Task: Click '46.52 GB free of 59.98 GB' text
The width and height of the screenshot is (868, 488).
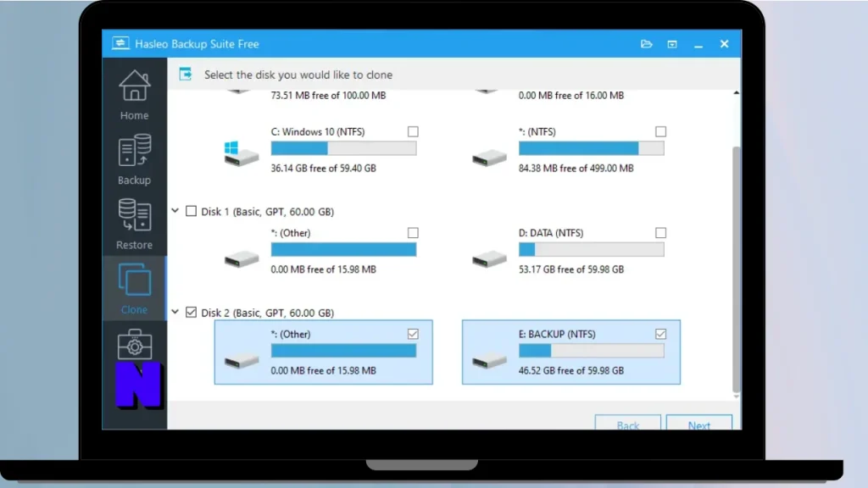Action: click(x=571, y=371)
